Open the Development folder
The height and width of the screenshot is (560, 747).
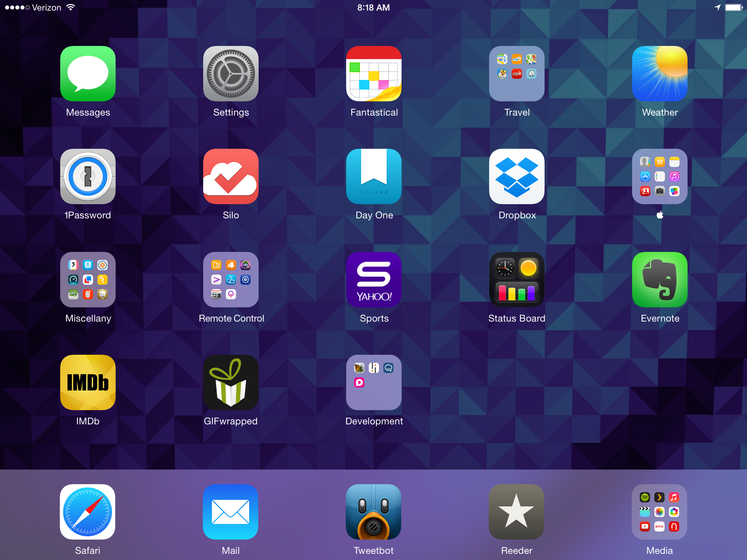point(374,382)
